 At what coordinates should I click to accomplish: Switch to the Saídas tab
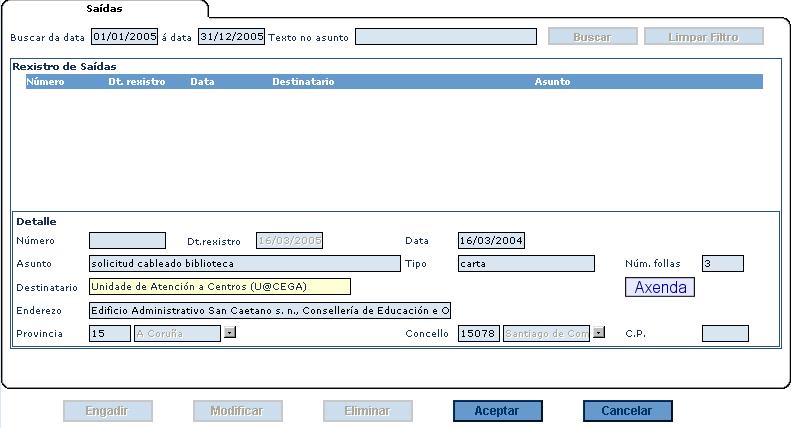coord(104,9)
